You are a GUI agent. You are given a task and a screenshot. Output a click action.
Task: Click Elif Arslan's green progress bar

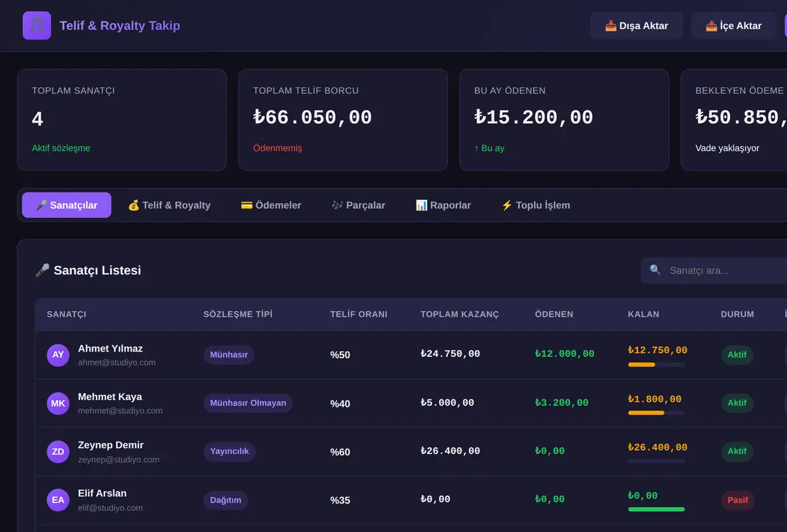(656, 509)
